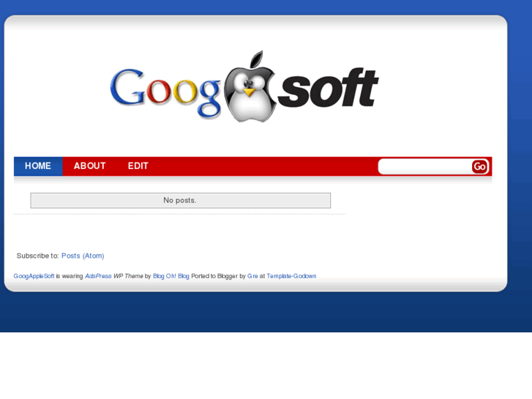532x399 pixels.
Task: Open the ABOUT navigation tab
Action: click(x=89, y=166)
